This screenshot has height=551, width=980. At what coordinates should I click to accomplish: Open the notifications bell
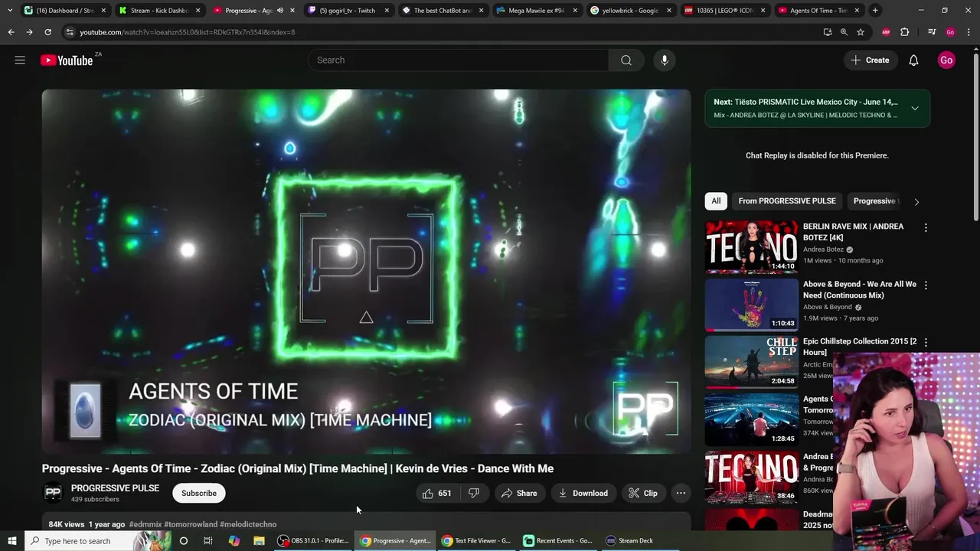pos(913,60)
